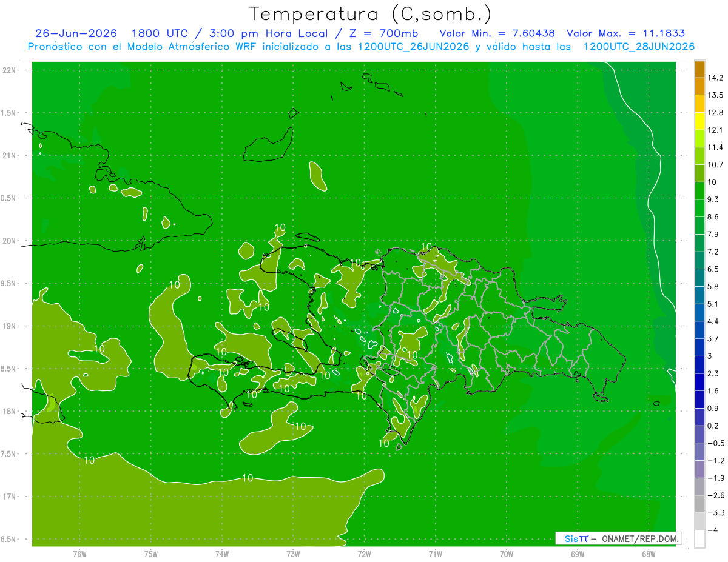Click the "14.2" color scale value
728x562 pixels.
click(x=716, y=78)
